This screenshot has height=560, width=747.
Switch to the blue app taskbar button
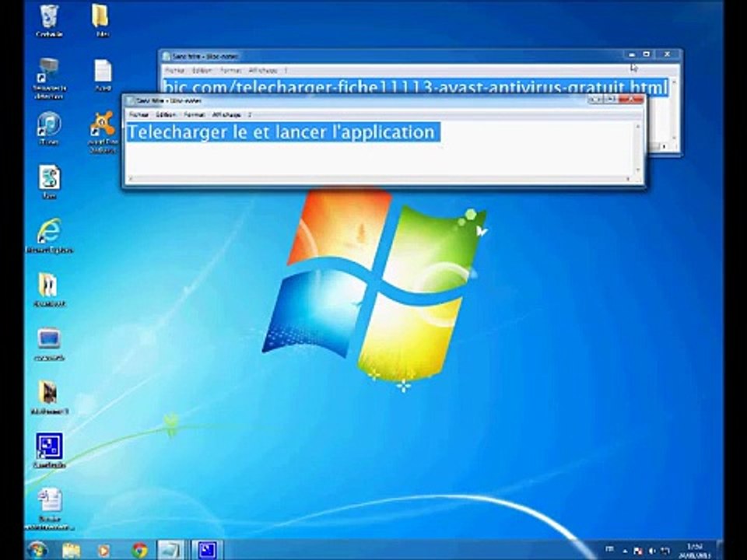point(207,550)
